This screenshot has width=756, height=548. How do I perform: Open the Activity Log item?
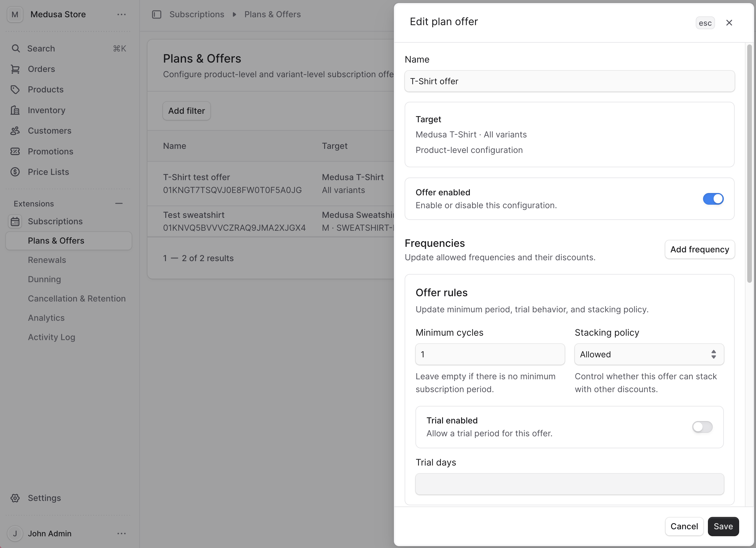[x=52, y=337]
